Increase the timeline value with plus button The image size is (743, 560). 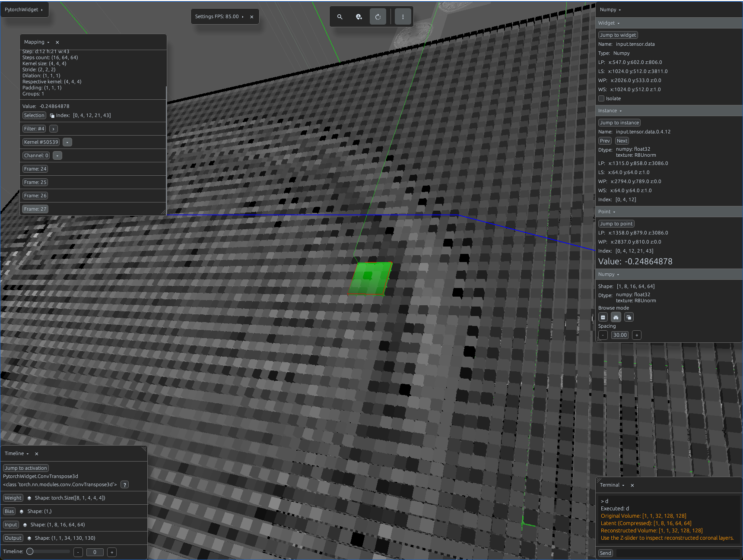click(112, 552)
